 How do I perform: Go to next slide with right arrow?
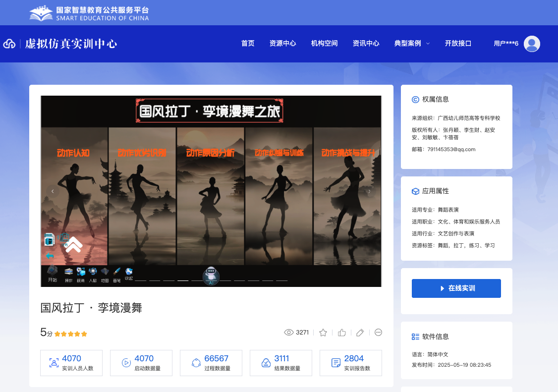369,191
